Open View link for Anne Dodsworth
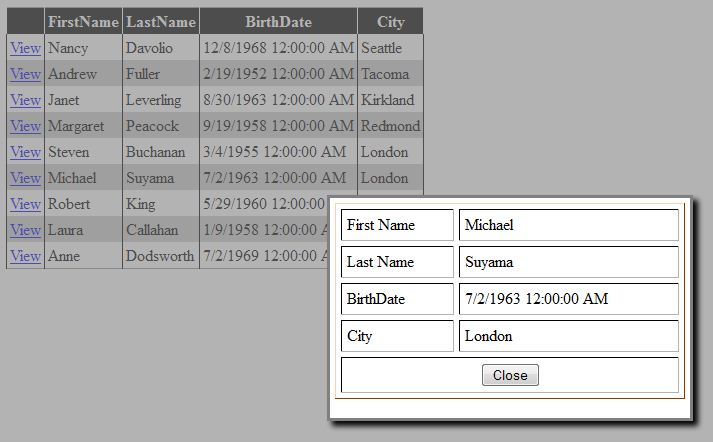 pyautogui.click(x=26, y=256)
